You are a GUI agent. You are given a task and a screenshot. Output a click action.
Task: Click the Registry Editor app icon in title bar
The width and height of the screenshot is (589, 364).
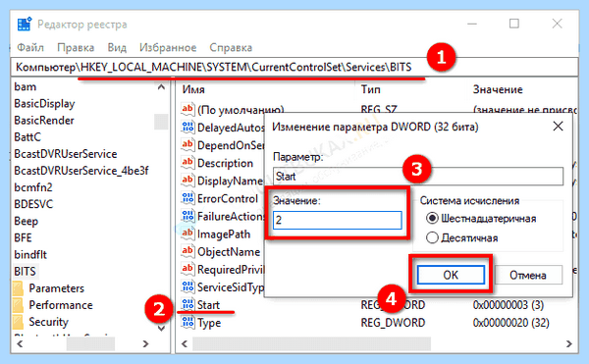[25, 25]
